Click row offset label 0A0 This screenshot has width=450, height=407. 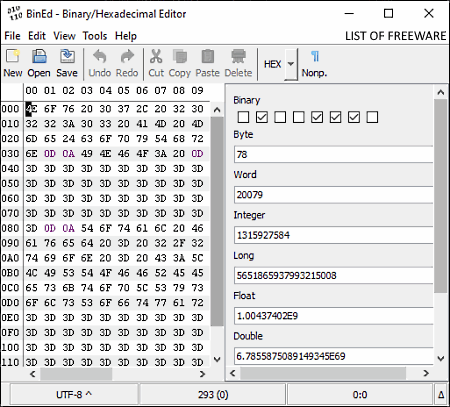tap(10, 258)
